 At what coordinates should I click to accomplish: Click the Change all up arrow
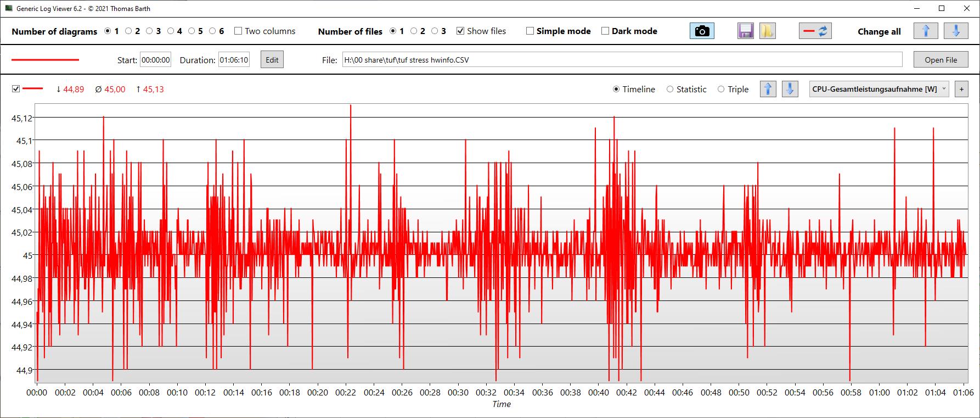point(926,31)
